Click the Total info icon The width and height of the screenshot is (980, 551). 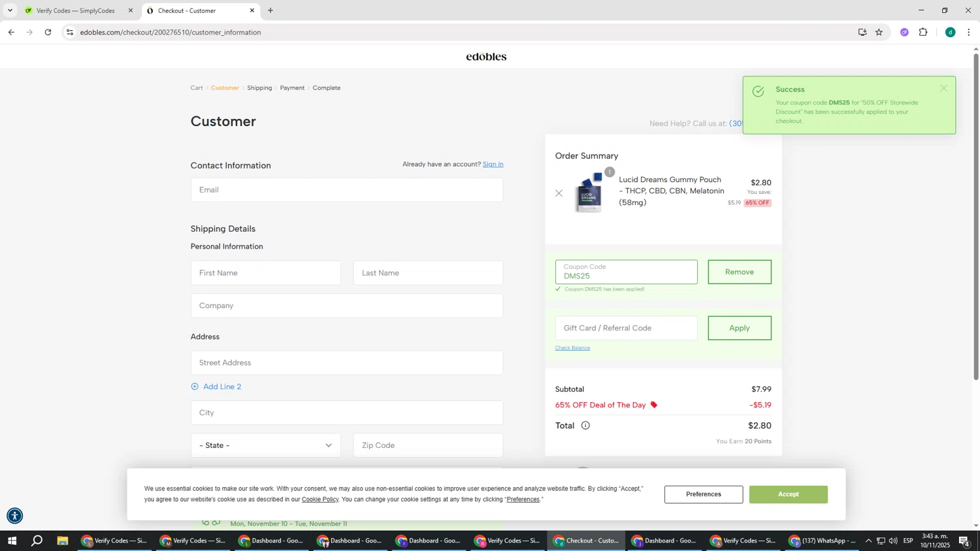tap(585, 426)
